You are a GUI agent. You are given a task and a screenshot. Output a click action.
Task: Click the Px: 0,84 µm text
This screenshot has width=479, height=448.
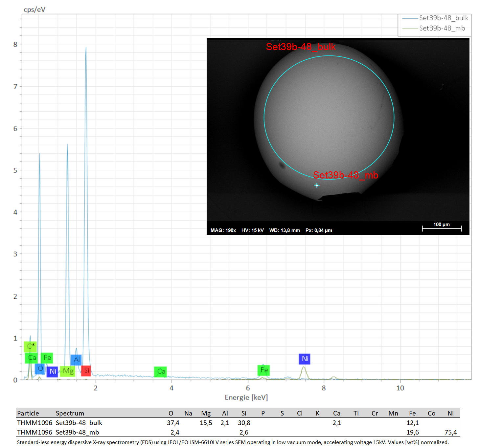point(319,230)
